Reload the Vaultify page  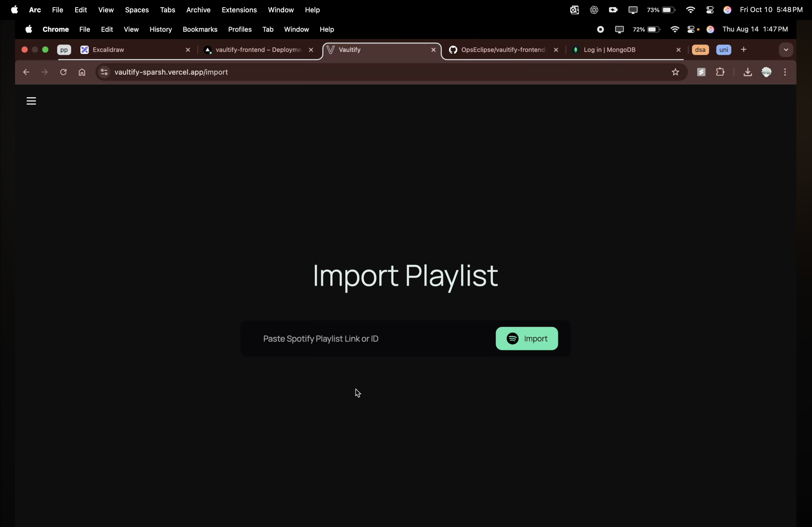tap(63, 72)
